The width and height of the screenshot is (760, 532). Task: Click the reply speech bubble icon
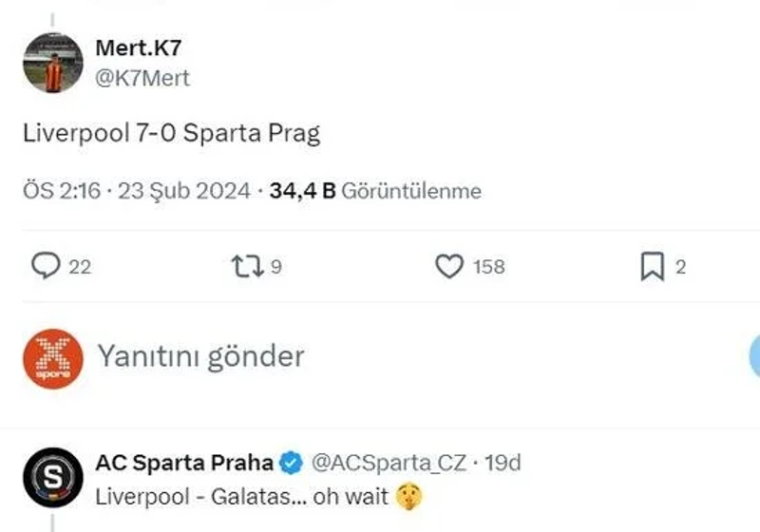[x=46, y=267]
